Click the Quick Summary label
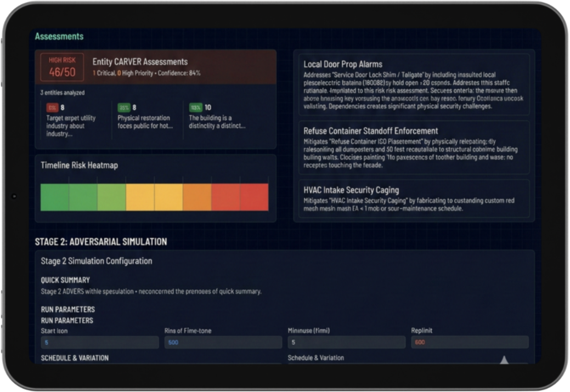 click(65, 280)
